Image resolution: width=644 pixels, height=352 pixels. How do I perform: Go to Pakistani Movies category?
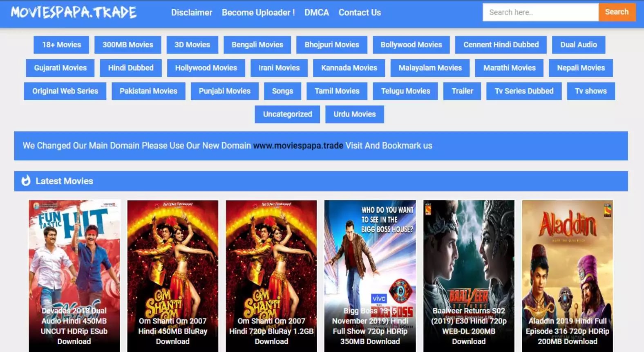(148, 91)
